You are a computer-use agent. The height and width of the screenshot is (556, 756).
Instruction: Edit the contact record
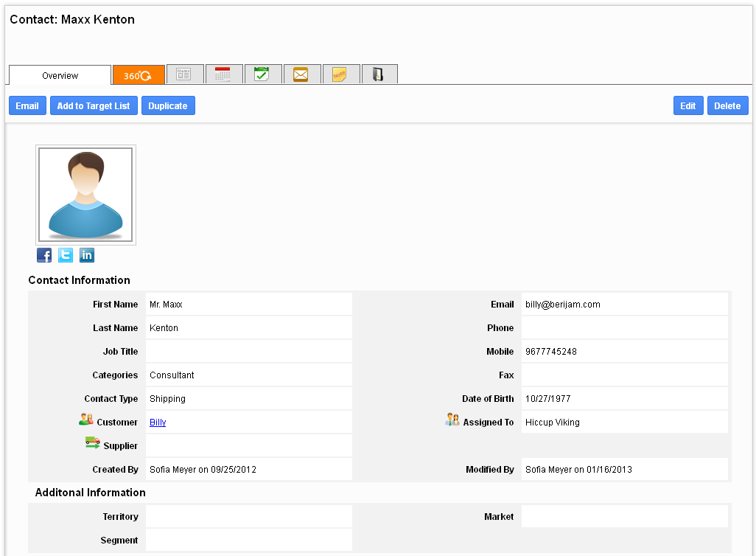[687, 106]
